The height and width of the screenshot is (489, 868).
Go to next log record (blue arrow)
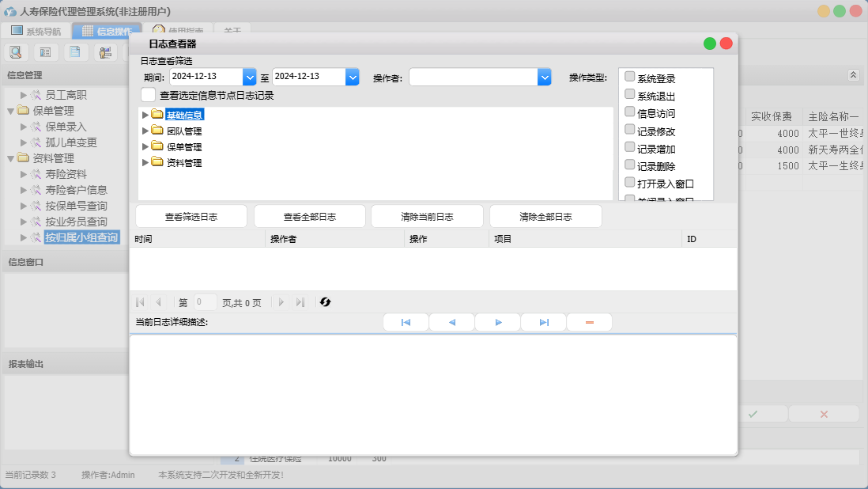click(x=498, y=323)
